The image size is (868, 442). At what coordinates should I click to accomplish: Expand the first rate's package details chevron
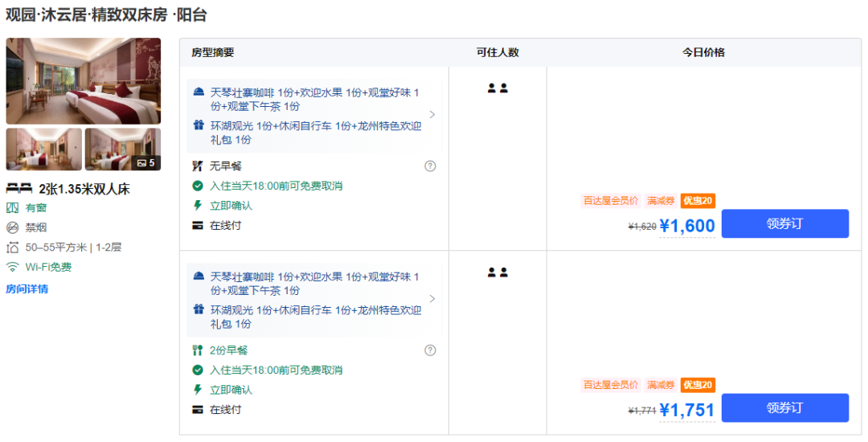click(x=432, y=115)
